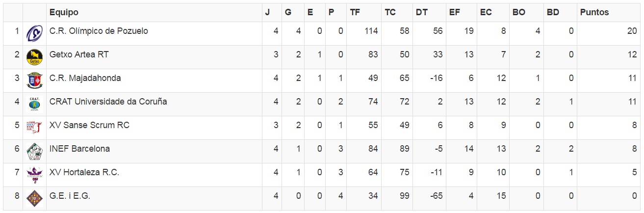Click the XV Hortaleza R.C. logo
Image resolution: width=644 pixels, height=213 pixels.
coord(34,174)
